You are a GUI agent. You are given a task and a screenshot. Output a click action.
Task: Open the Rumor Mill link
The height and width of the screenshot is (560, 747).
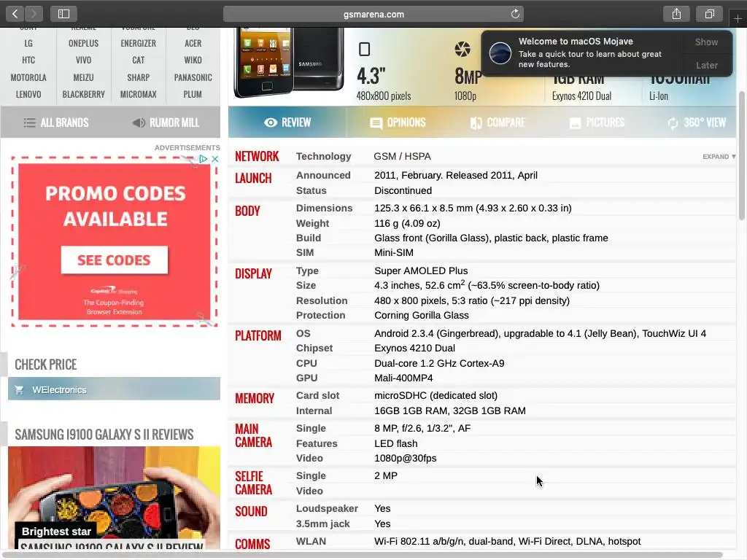pyautogui.click(x=166, y=122)
